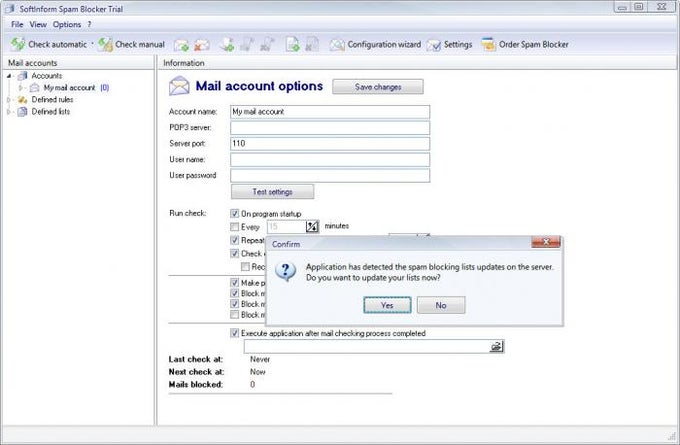Click the add rule toolbar icon with green plus
680x445 pixels.
pos(227,45)
